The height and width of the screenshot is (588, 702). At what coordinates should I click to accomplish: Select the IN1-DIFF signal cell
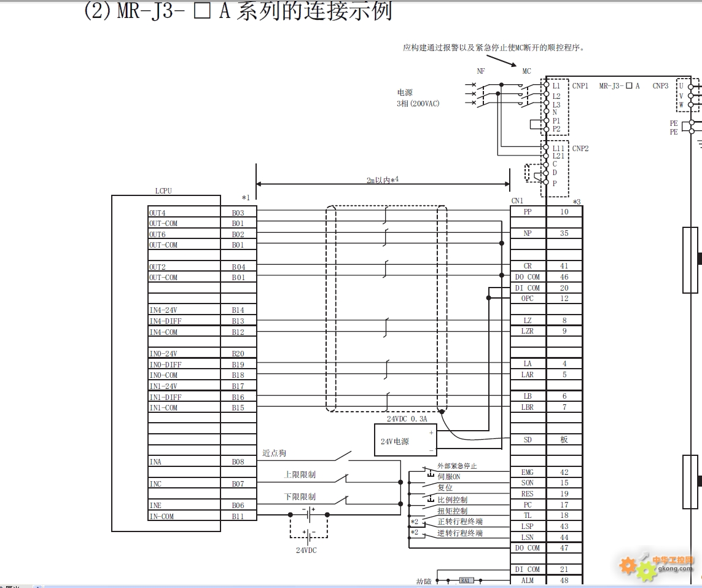coord(184,397)
